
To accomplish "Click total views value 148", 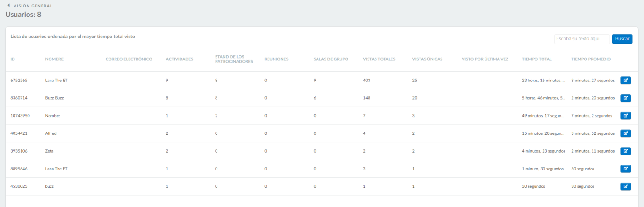I will point(367,98).
